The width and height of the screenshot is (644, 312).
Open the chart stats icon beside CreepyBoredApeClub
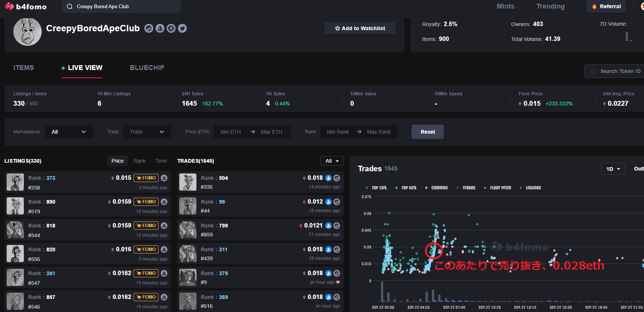point(149,28)
